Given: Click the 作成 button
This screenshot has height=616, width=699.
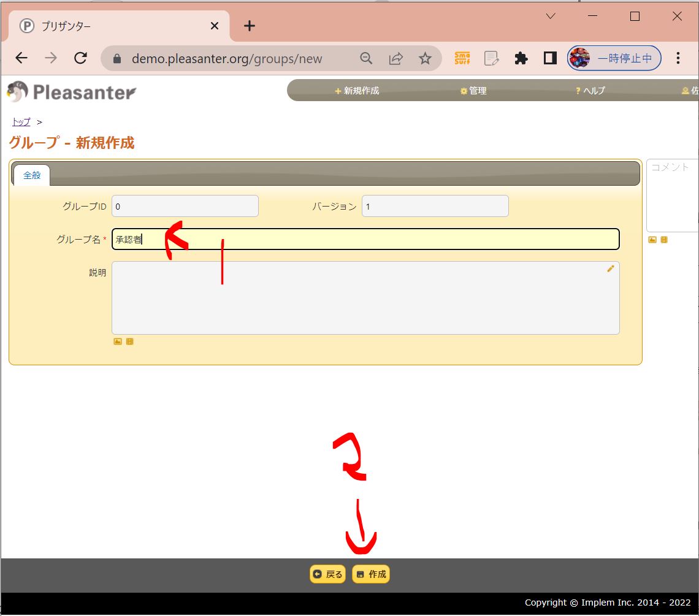Looking at the screenshot, I should [x=372, y=574].
